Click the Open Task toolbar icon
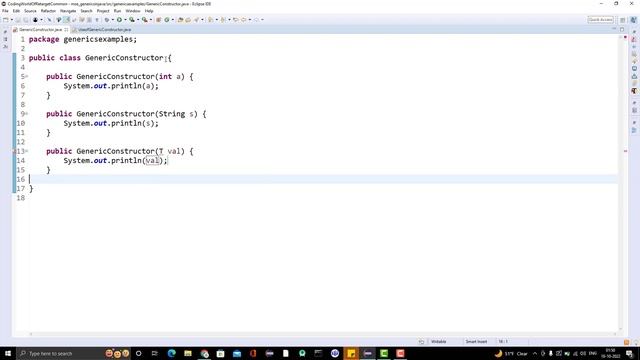 tap(188, 20)
